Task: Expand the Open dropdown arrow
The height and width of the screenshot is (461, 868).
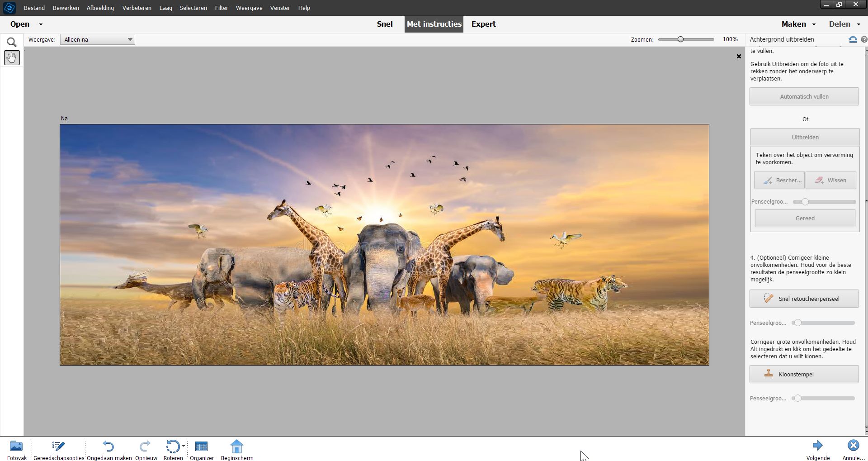Action: (x=41, y=24)
